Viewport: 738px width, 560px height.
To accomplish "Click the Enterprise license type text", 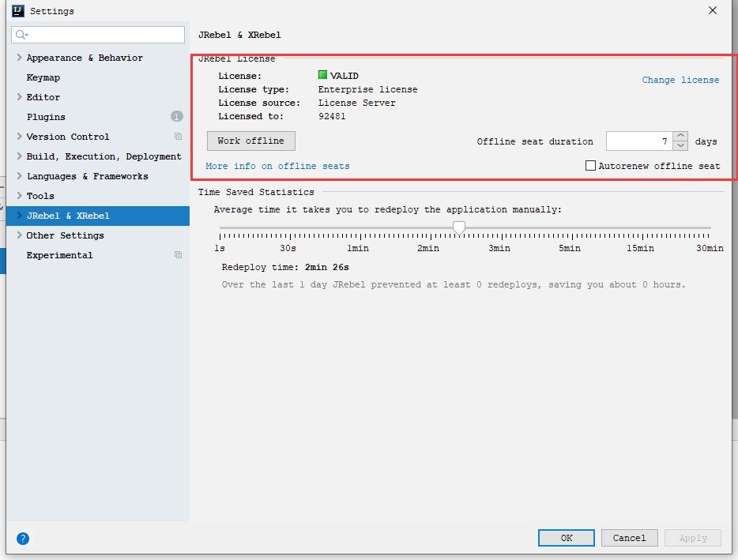I will [367, 89].
